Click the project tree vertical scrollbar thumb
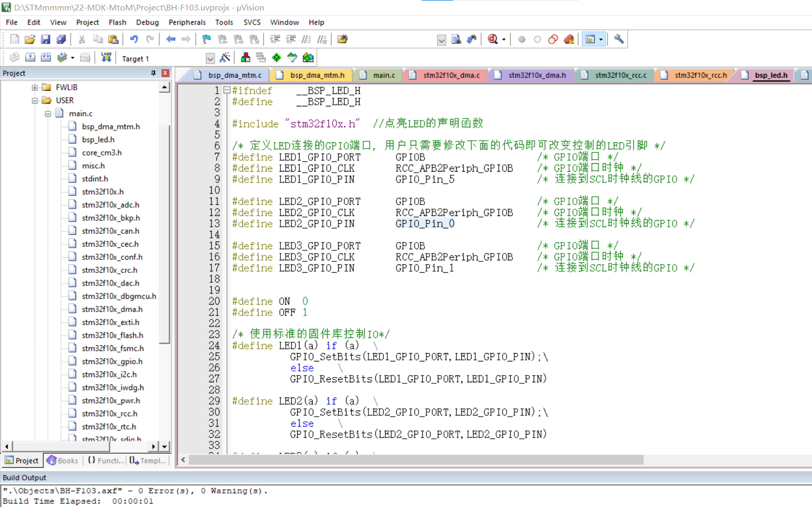The width and height of the screenshot is (812, 507). (164, 234)
